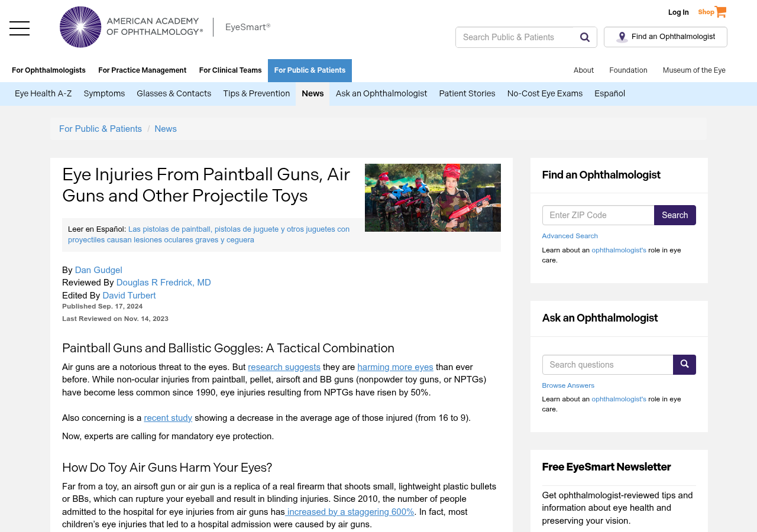Click the magnifier icon in site search

[x=585, y=37]
